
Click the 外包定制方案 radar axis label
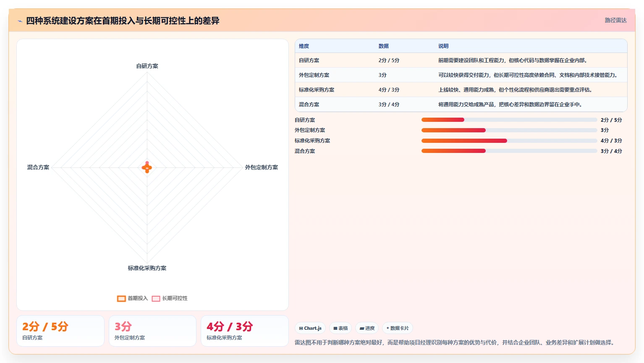(x=262, y=167)
